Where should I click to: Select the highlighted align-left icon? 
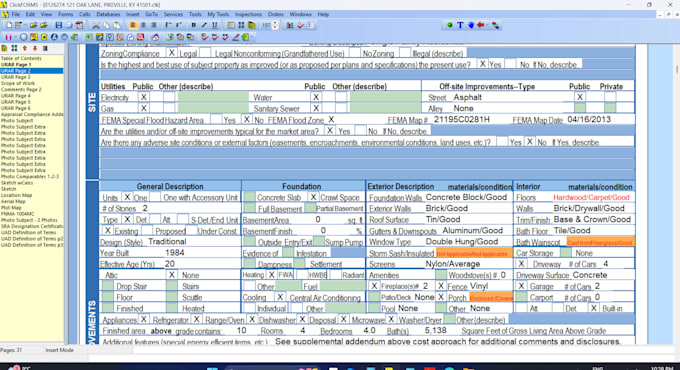[133, 25]
